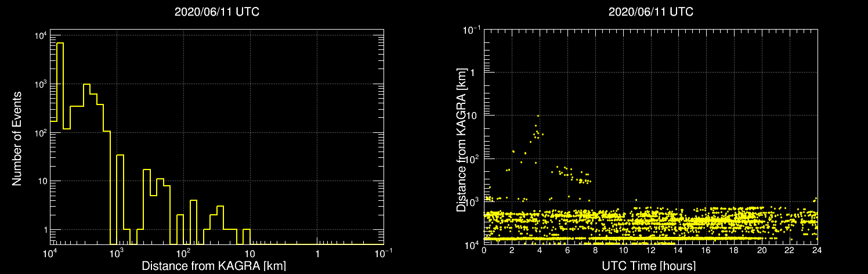The height and width of the screenshot is (274, 868).
Task: Click the 10^3 tick on the scatter y-axis
Action: (473, 201)
